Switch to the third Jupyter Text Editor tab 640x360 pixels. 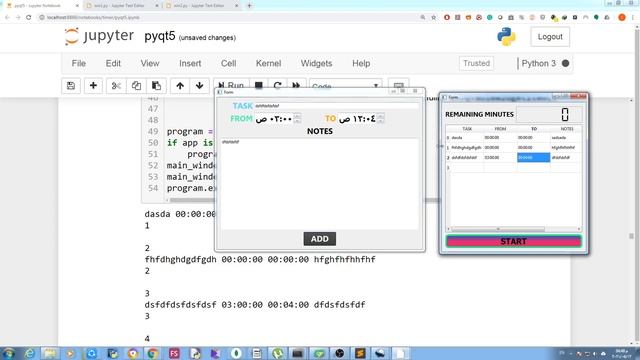(x=201, y=6)
